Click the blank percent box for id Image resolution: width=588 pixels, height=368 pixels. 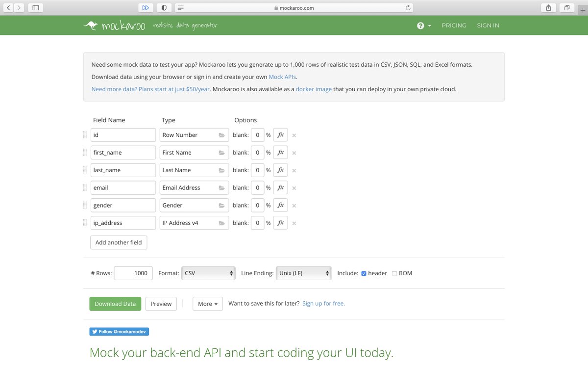click(x=257, y=135)
